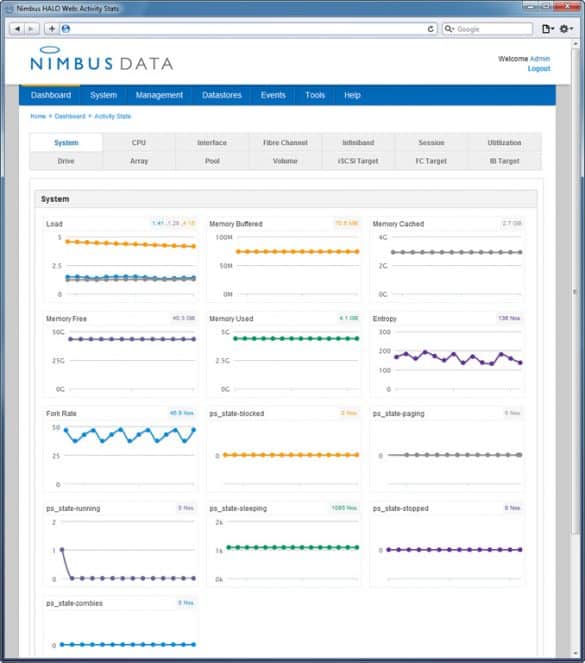Switch to the Utilization tab
Screen dimensions: 585x663
pyautogui.click(x=504, y=142)
